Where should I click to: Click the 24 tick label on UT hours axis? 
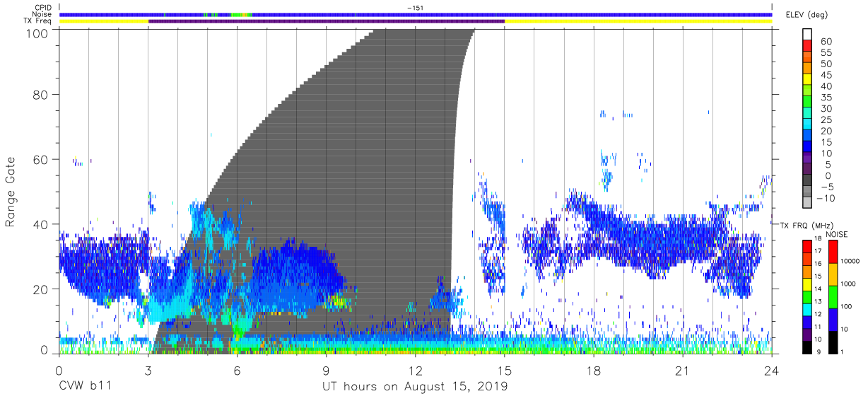point(771,370)
